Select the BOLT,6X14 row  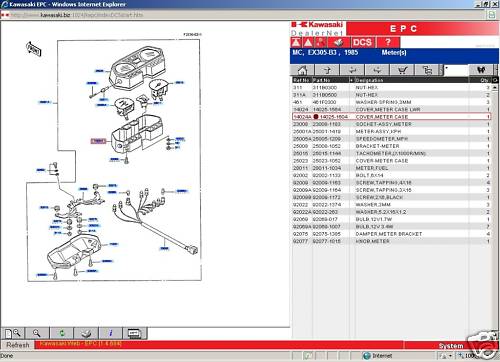392,175
